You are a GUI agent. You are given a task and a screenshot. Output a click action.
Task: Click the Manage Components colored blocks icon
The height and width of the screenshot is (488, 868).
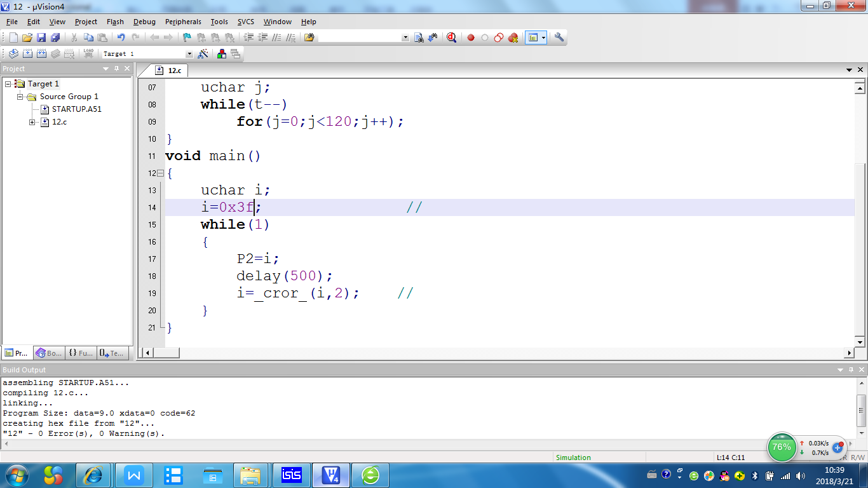[x=222, y=54]
